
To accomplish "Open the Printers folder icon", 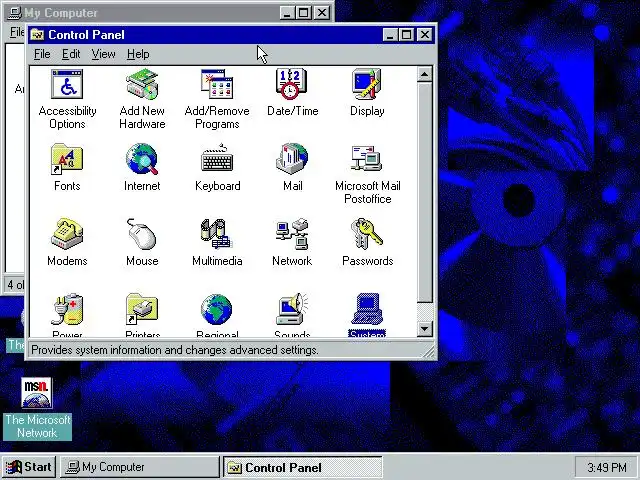I will click(x=142, y=309).
